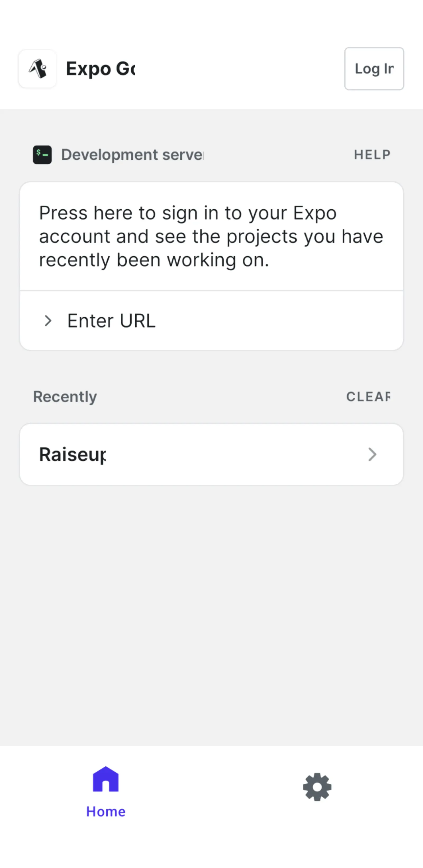Open HELP for development servers
The height and width of the screenshot is (868, 423).
[x=372, y=155]
